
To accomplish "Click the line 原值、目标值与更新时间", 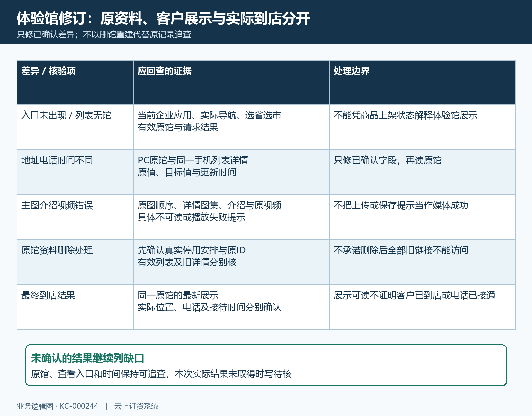I will [x=187, y=172].
